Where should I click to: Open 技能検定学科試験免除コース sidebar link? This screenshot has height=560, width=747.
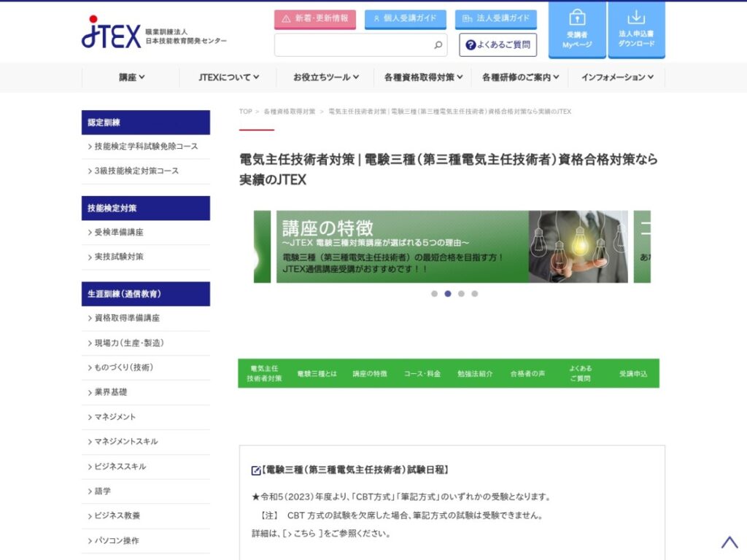point(146,147)
